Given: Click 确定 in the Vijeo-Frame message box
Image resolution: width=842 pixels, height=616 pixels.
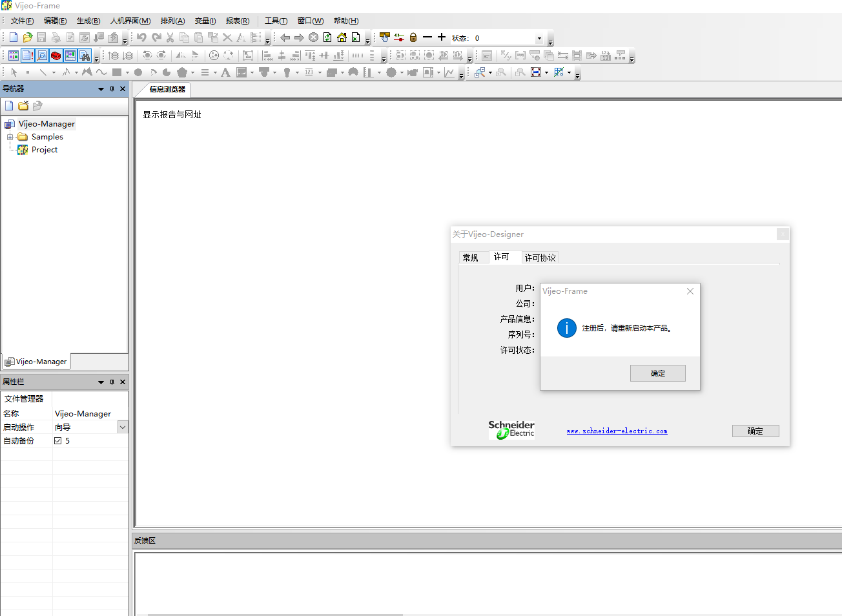Looking at the screenshot, I should [x=657, y=373].
